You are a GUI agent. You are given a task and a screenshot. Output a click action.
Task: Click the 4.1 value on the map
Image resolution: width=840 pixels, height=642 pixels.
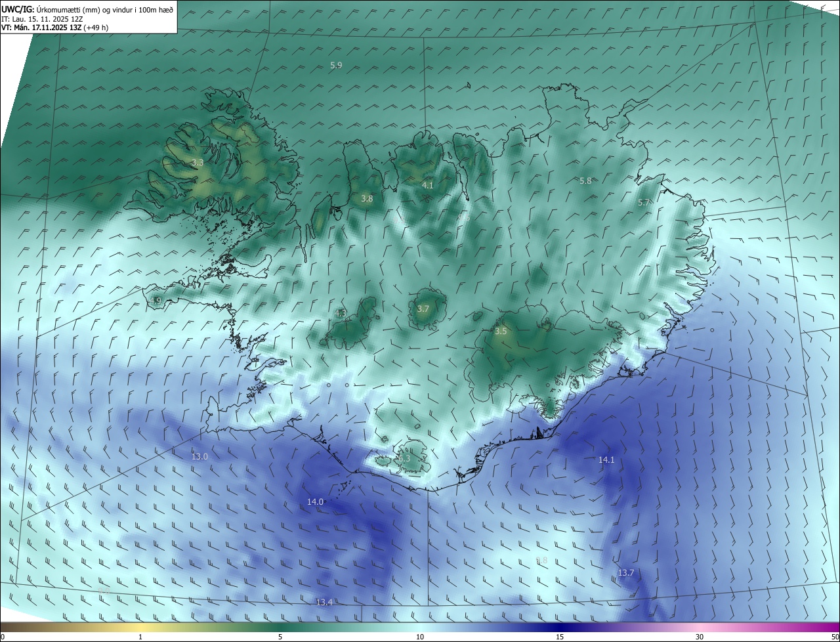click(428, 186)
